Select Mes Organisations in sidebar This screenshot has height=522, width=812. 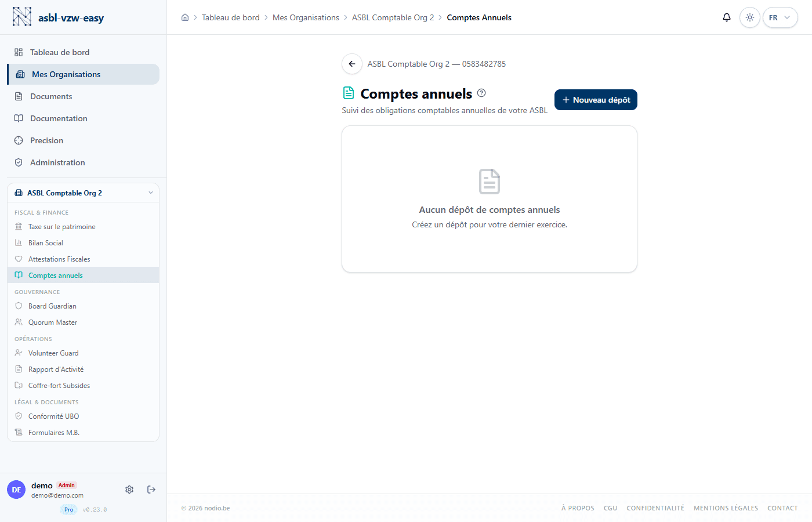[x=83, y=74]
